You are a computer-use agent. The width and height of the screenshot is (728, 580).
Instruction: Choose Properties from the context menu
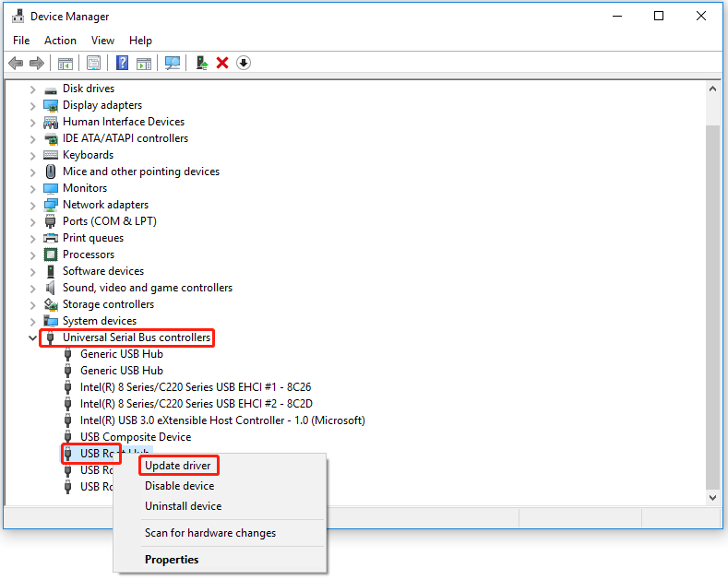[172, 560]
